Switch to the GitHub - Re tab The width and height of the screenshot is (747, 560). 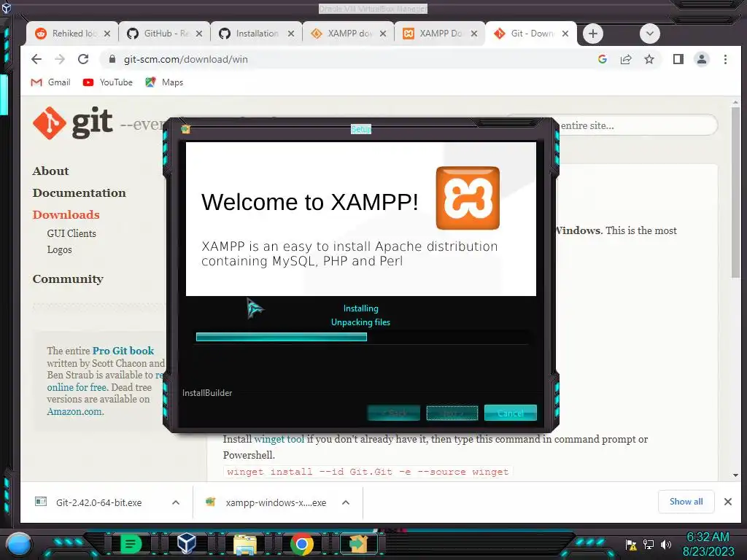(164, 34)
